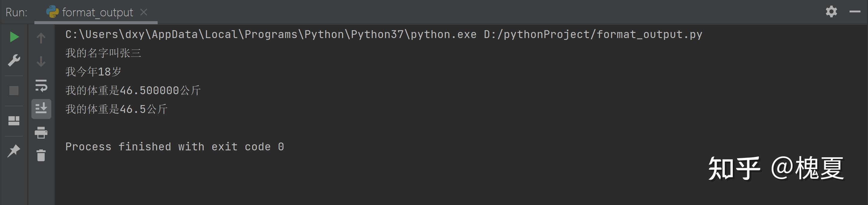Rerun format_output with green play icon
The image size is (868, 205).
(14, 37)
